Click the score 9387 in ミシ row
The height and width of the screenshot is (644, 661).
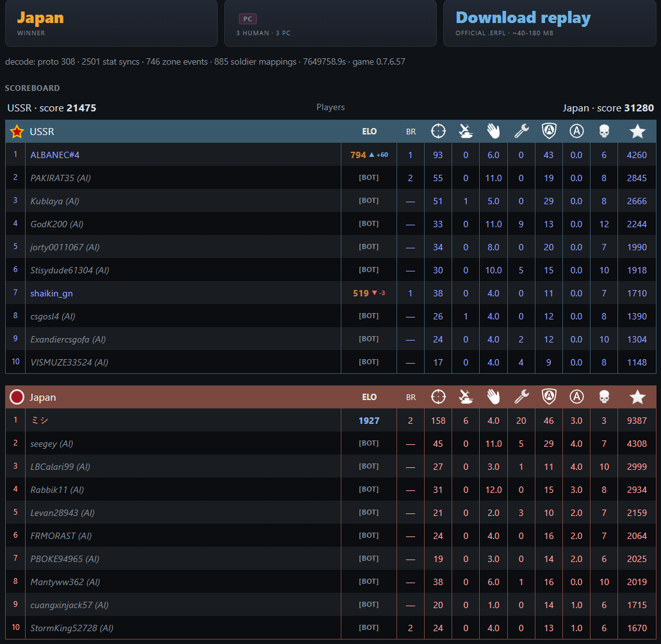pyautogui.click(x=637, y=421)
